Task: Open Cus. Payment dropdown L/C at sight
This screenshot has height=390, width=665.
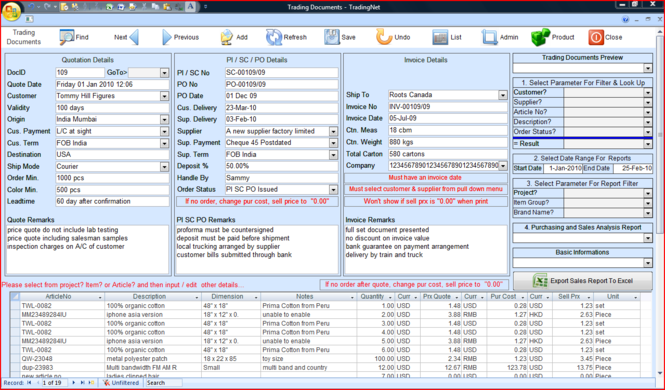Action: [x=165, y=131]
